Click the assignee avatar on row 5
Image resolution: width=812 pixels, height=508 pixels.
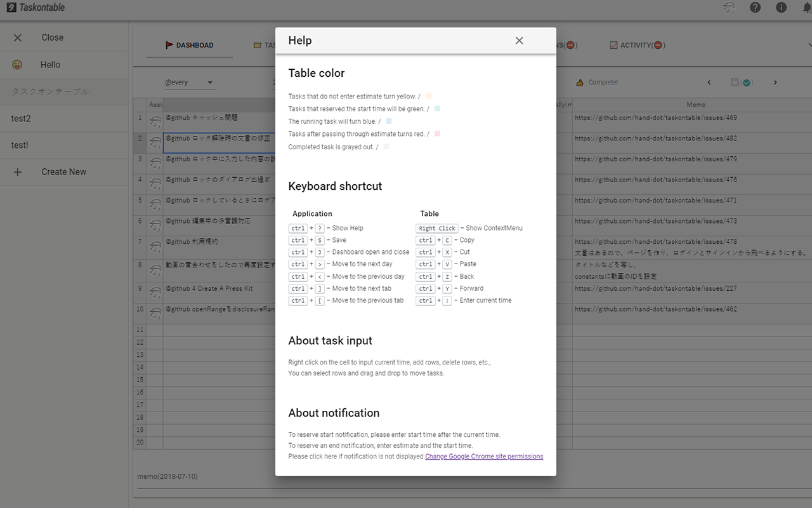tap(155, 201)
